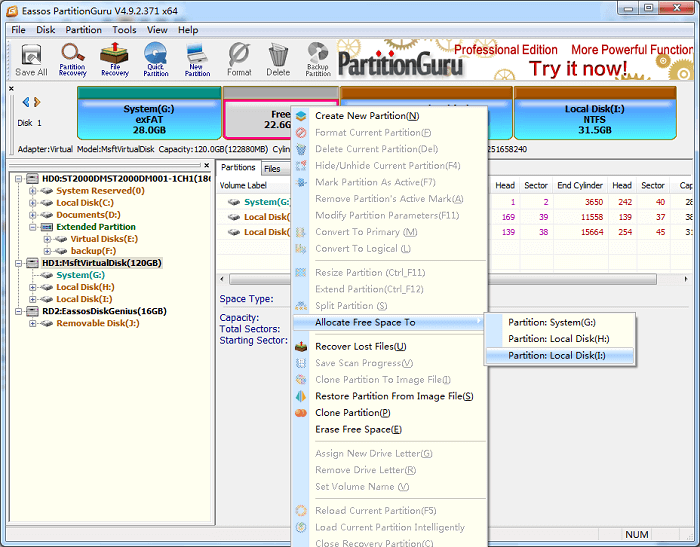The image size is (700, 547).
Task: Click New Partition toolbar icon
Action: tap(197, 60)
